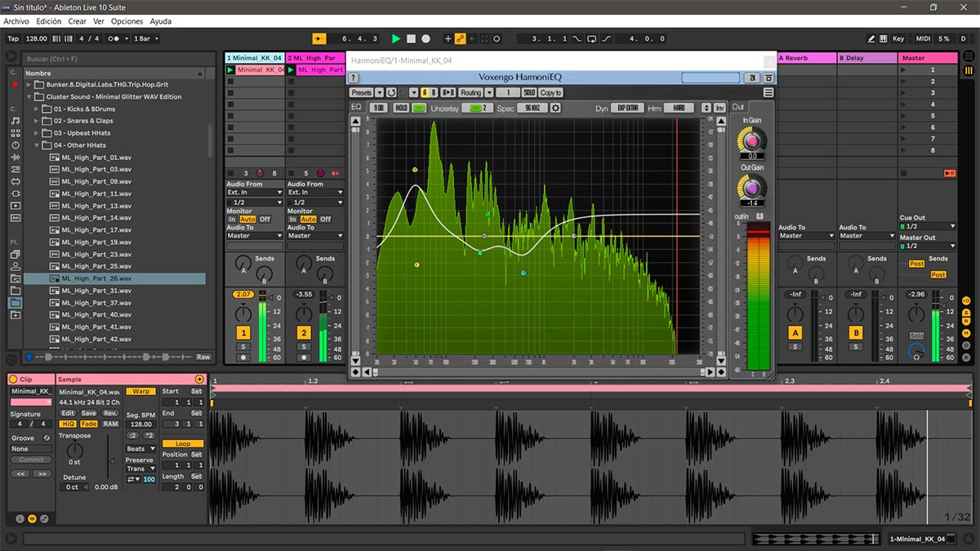Toggle track 2 activator button

304,333
